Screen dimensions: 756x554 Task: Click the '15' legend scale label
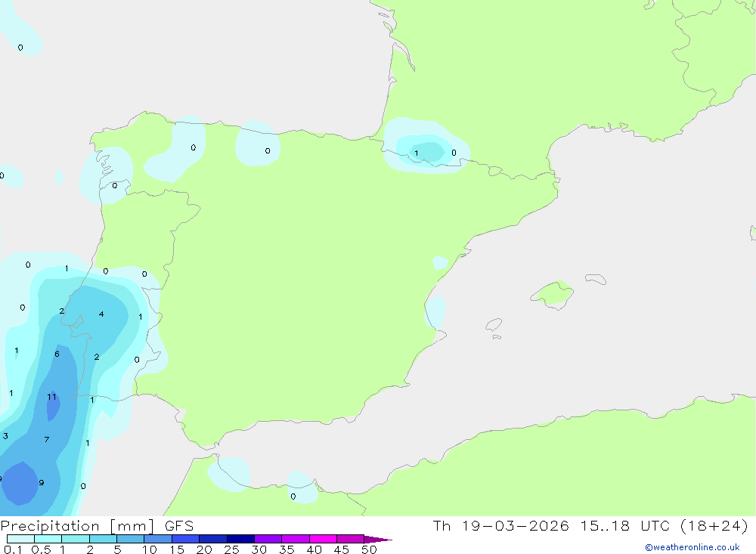[177, 549]
